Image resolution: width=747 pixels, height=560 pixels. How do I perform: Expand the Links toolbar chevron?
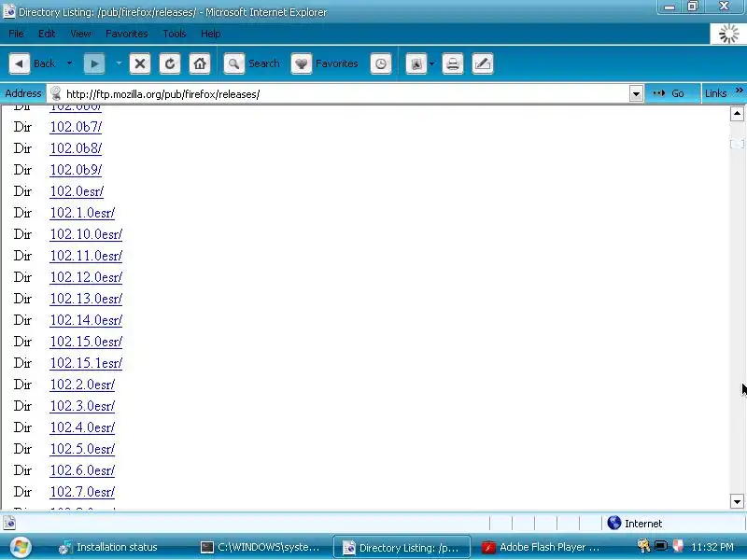pyautogui.click(x=739, y=90)
